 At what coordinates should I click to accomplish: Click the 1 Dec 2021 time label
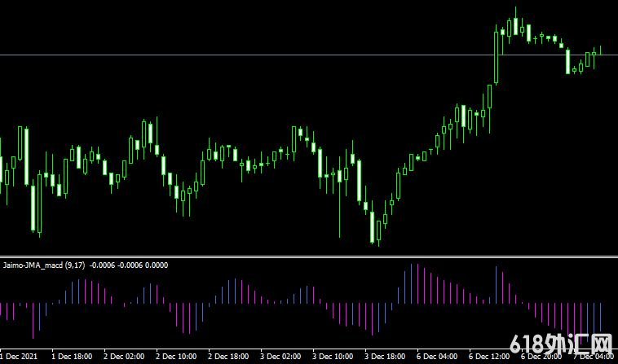click(20, 357)
